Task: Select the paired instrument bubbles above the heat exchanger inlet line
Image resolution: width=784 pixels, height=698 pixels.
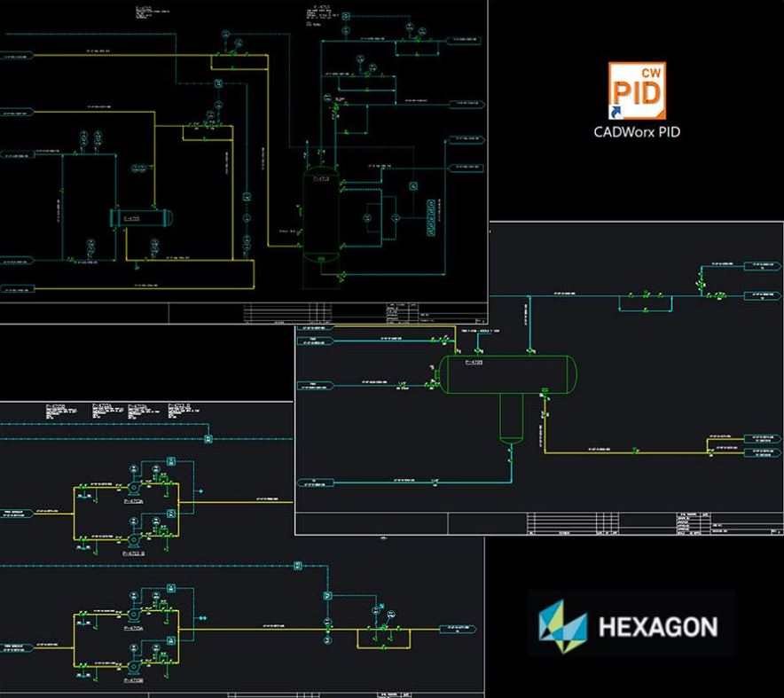Action: click(x=90, y=139)
